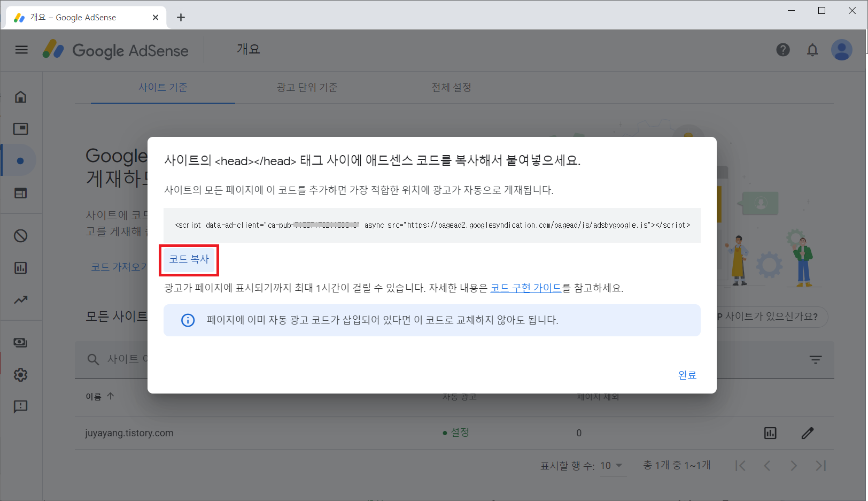The height and width of the screenshot is (501, 868).
Task: Switch to 전체 설정 tab
Action: coord(452,87)
